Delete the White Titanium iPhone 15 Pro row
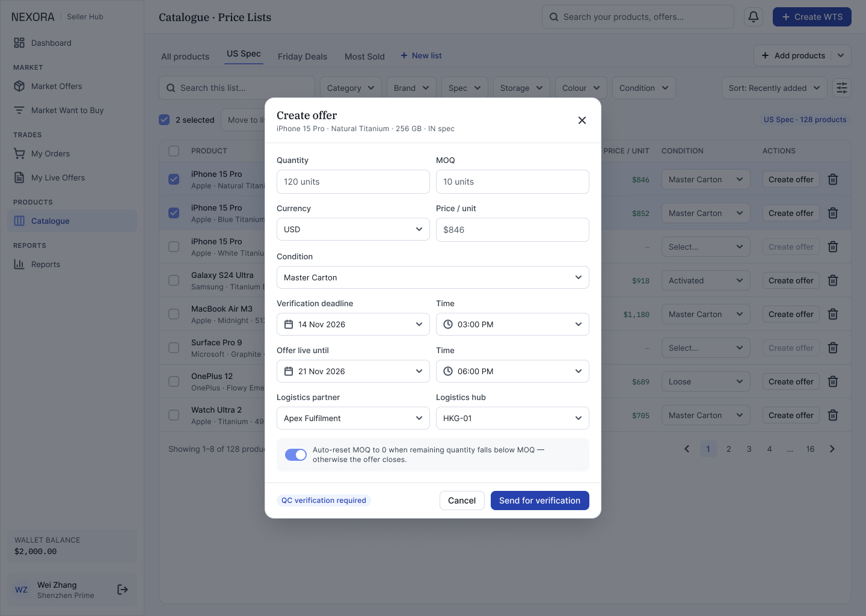 click(833, 247)
